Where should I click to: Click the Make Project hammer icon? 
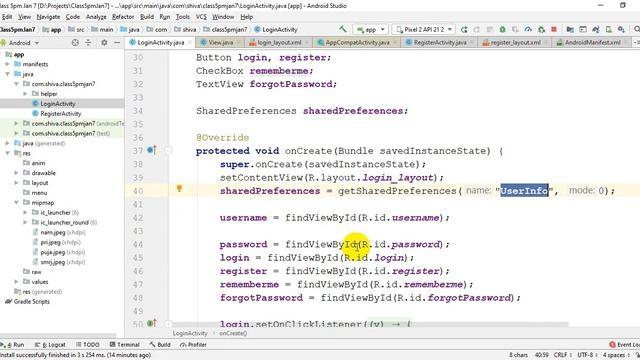[x=342, y=29]
